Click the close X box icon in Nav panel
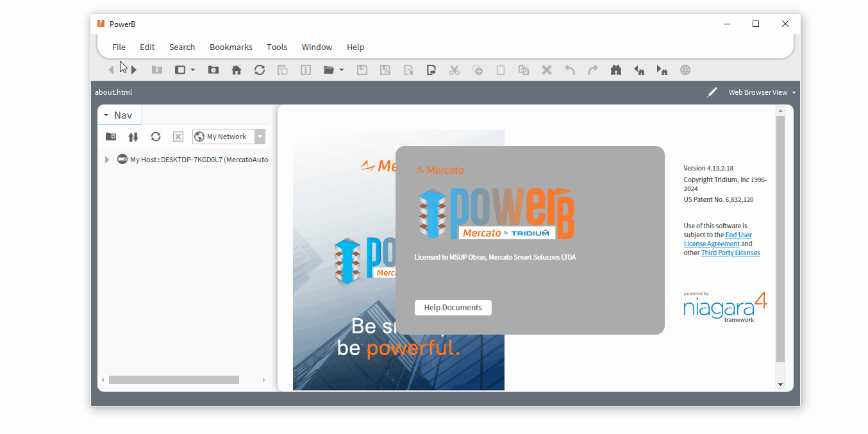This screenshot has width=868, height=434. coord(178,137)
